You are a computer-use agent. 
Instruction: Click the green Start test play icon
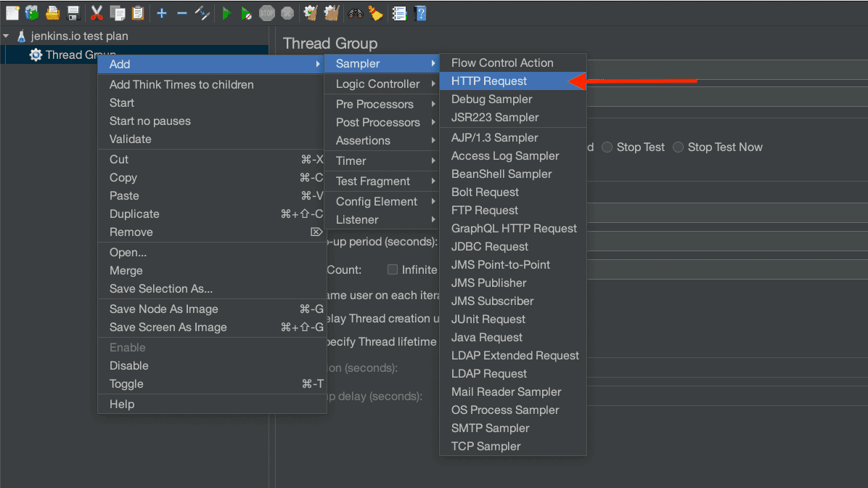pos(226,13)
